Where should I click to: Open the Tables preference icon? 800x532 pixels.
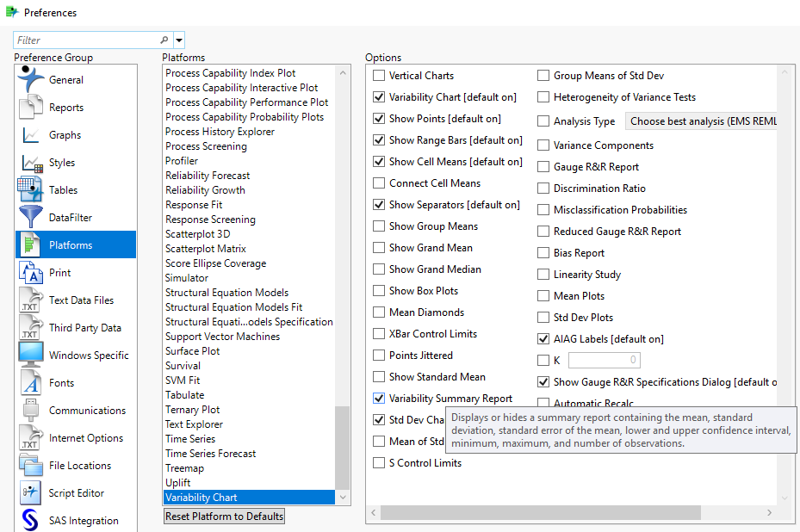pos(32,190)
